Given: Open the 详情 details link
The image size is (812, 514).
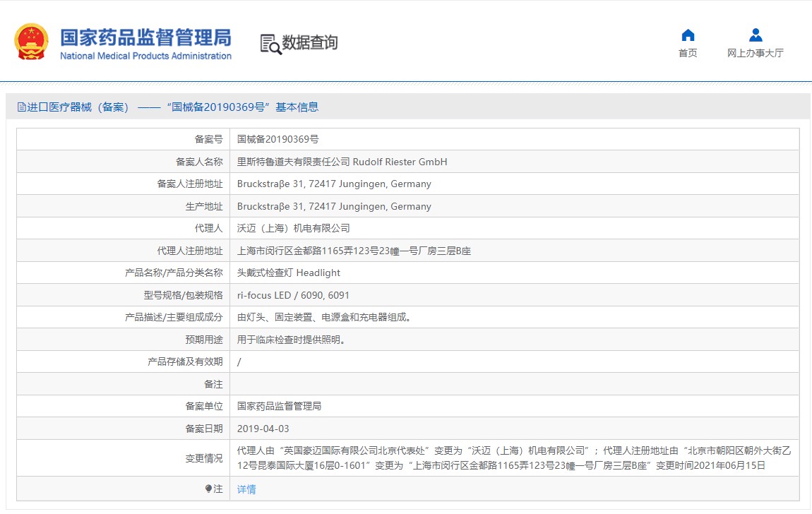Looking at the screenshot, I should point(246,489).
